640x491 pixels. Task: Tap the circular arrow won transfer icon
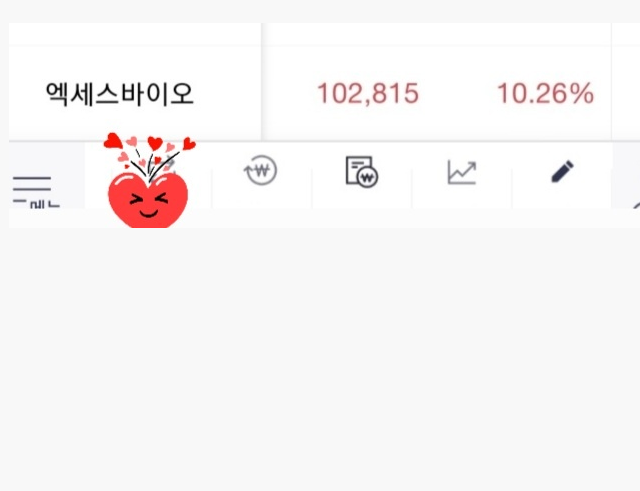[x=260, y=170]
